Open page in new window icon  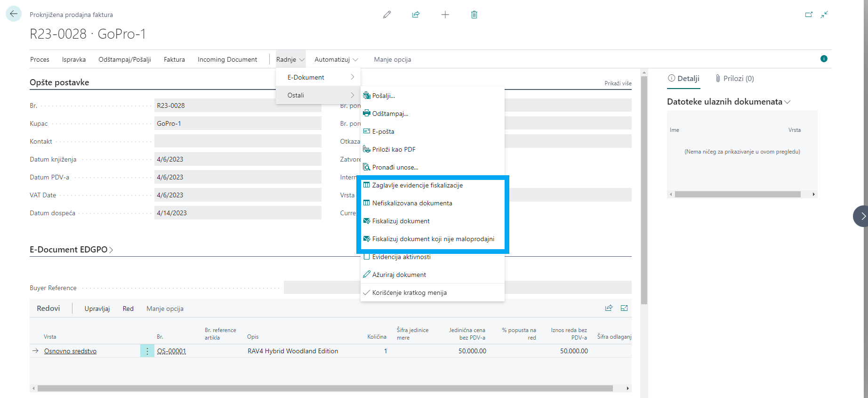pyautogui.click(x=809, y=15)
